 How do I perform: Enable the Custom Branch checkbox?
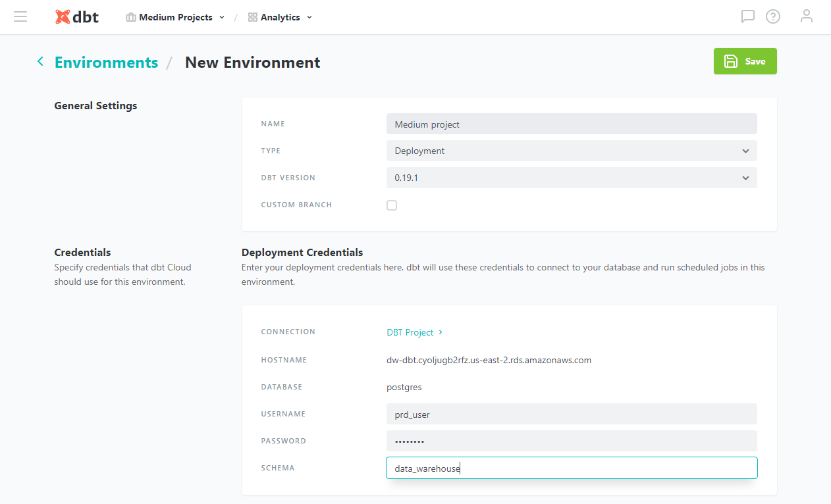pyautogui.click(x=392, y=205)
